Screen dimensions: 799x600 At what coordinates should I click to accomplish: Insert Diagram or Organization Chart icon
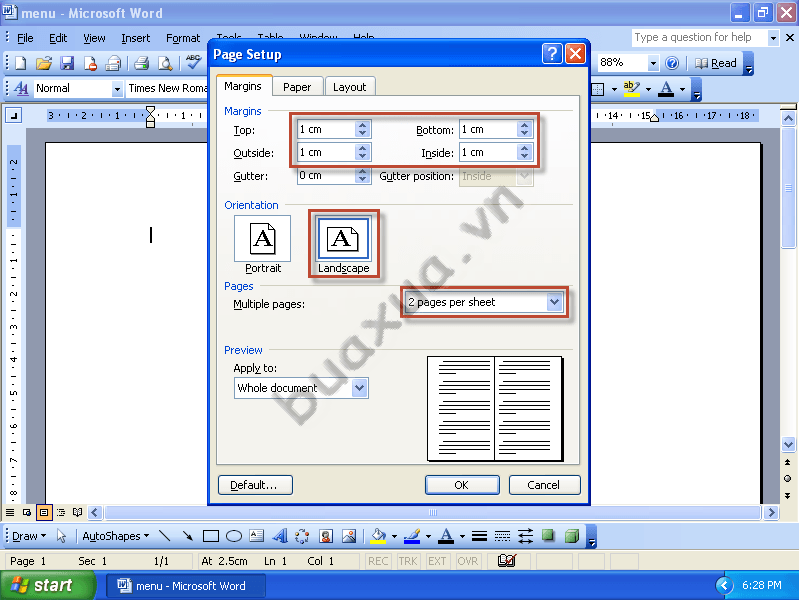pos(302,536)
